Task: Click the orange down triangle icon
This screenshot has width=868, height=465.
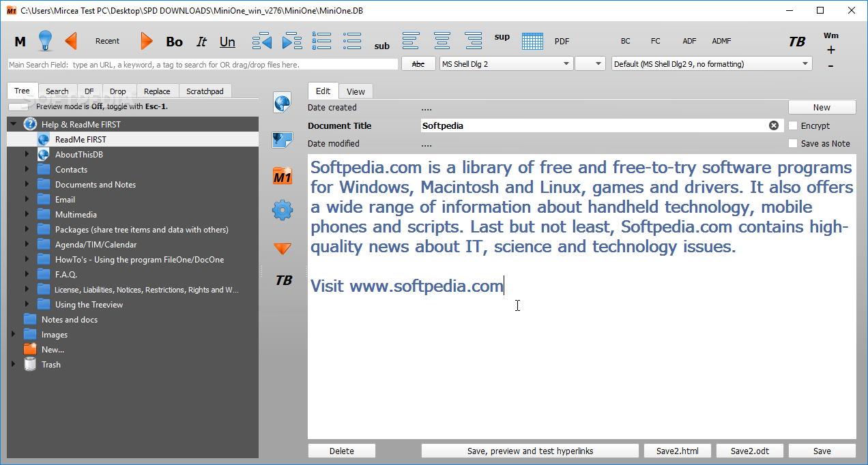Action: point(283,249)
